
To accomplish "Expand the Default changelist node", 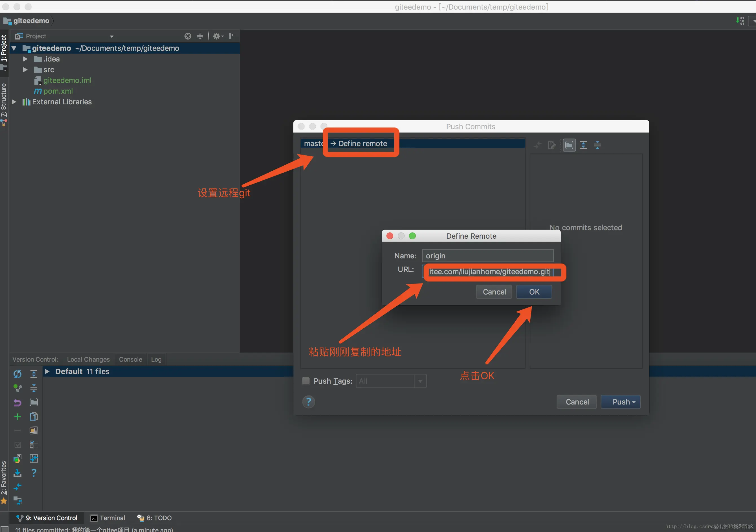I will tap(47, 371).
